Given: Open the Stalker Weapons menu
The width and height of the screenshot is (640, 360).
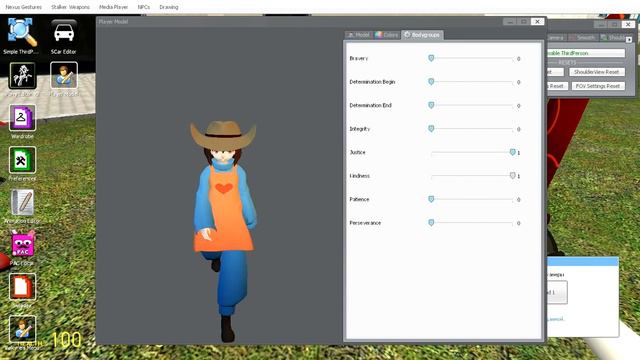Looking at the screenshot, I should click(70, 7).
